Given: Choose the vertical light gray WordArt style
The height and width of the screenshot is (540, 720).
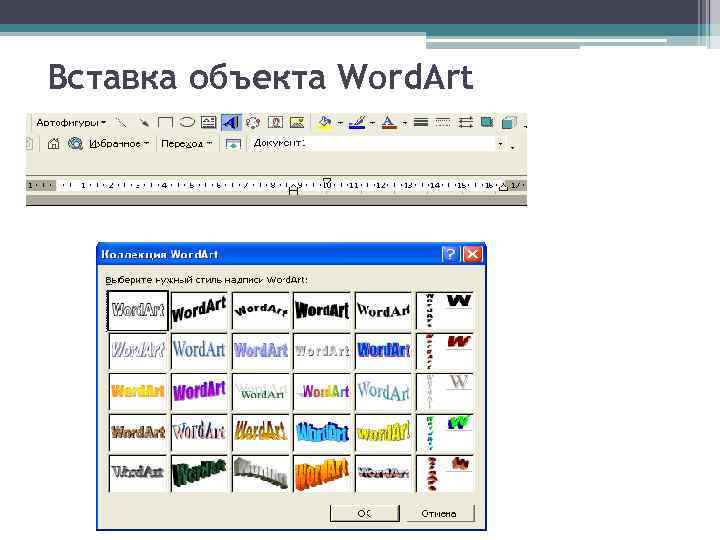Looking at the screenshot, I should pos(444,392).
